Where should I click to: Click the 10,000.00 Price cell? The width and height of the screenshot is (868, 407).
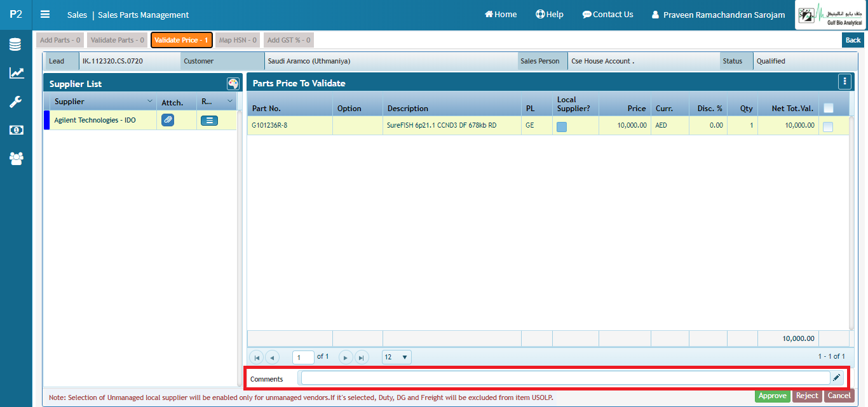tap(624, 126)
